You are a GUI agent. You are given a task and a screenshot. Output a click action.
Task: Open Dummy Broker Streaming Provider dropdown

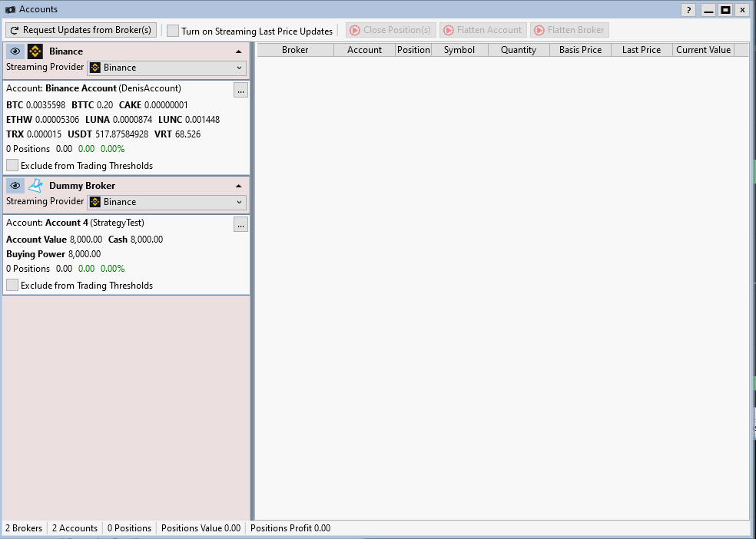click(x=167, y=202)
